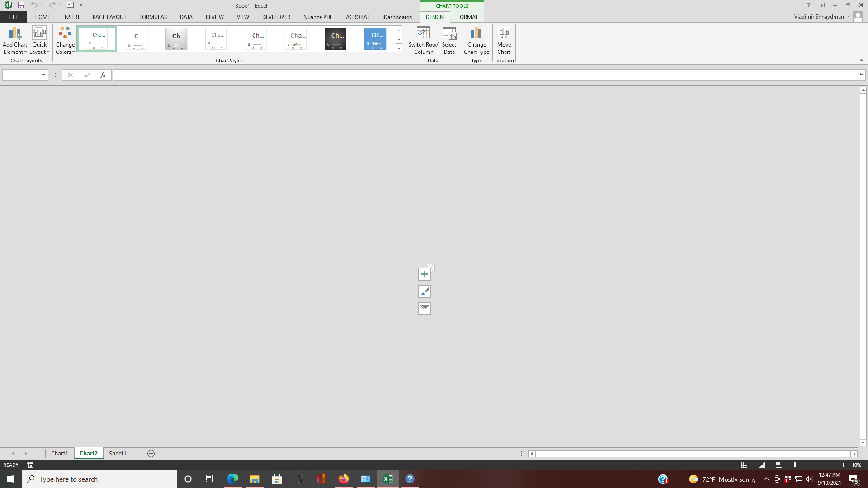This screenshot has height=488, width=868.
Task: Open the Chart Styles gallery More arrow
Action: pos(398,48)
